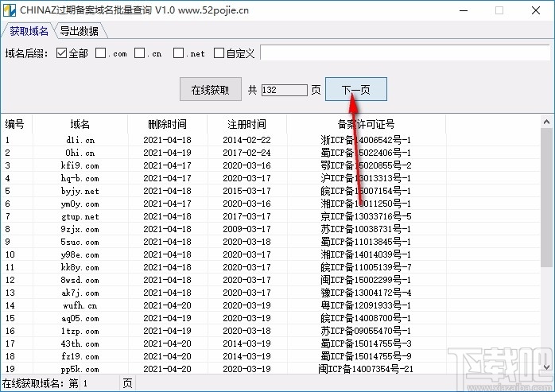Select domain kfi9.com

point(80,165)
